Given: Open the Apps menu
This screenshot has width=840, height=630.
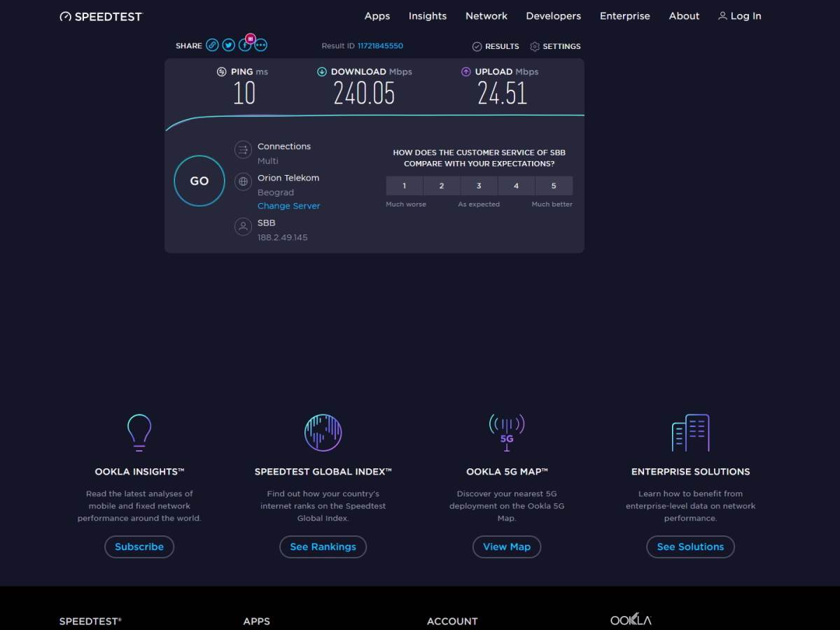Looking at the screenshot, I should [x=377, y=16].
